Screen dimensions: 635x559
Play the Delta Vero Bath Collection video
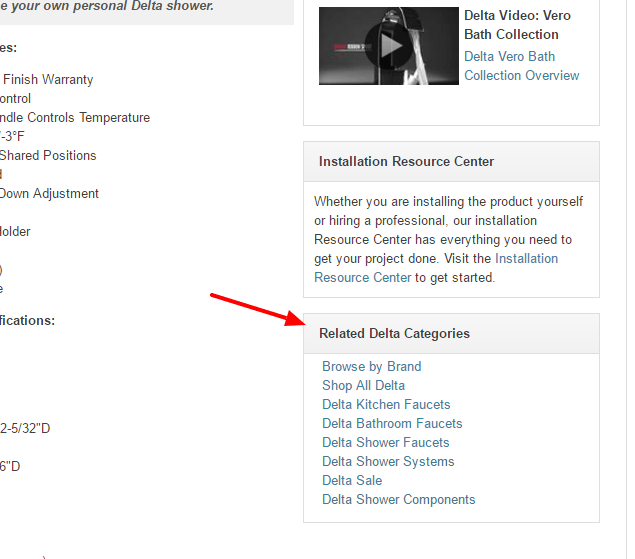389,46
